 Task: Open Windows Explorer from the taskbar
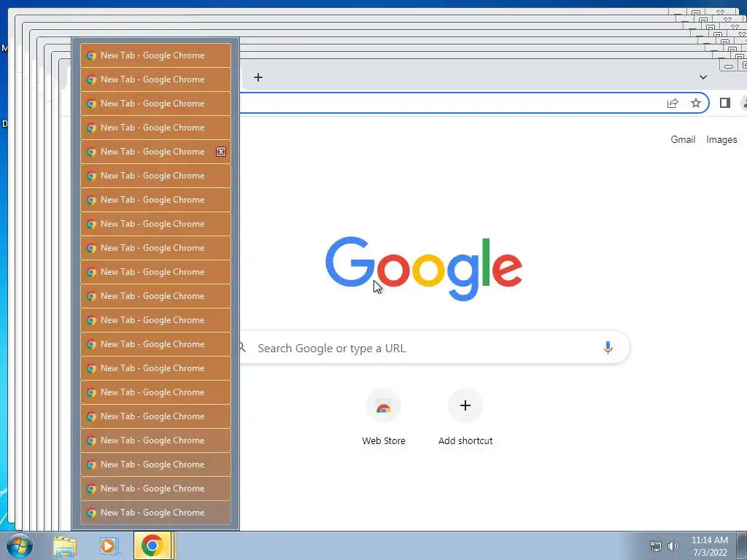pyautogui.click(x=65, y=545)
